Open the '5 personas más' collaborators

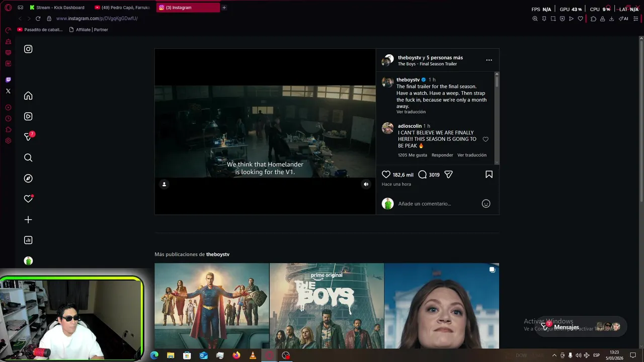pyautogui.click(x=445, y=58)
